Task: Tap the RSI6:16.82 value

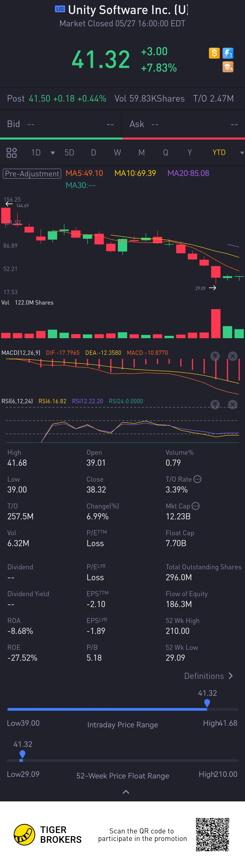Action: (52, 401)
